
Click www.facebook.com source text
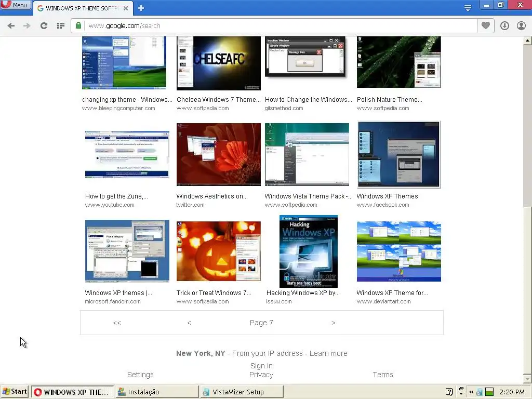click(x=383, y=205)
